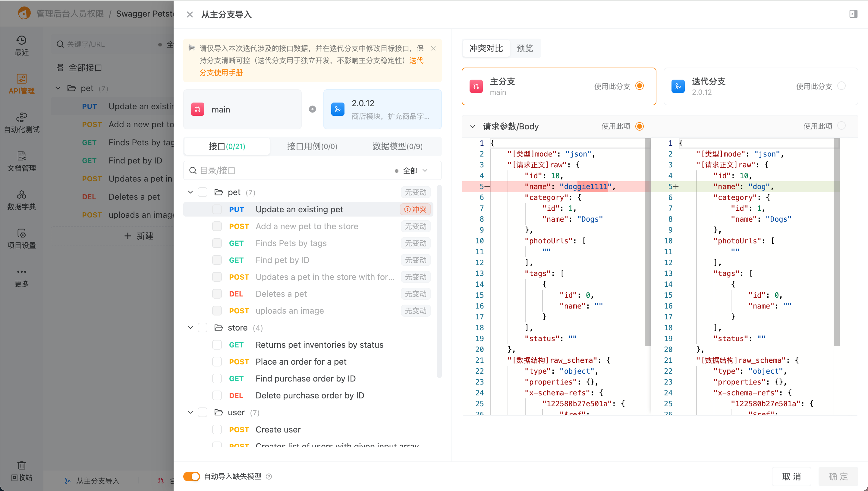The height and width of the screenshot is (491, 868).
Task: Click the app logo at top left
Action: tap(24, 14)
